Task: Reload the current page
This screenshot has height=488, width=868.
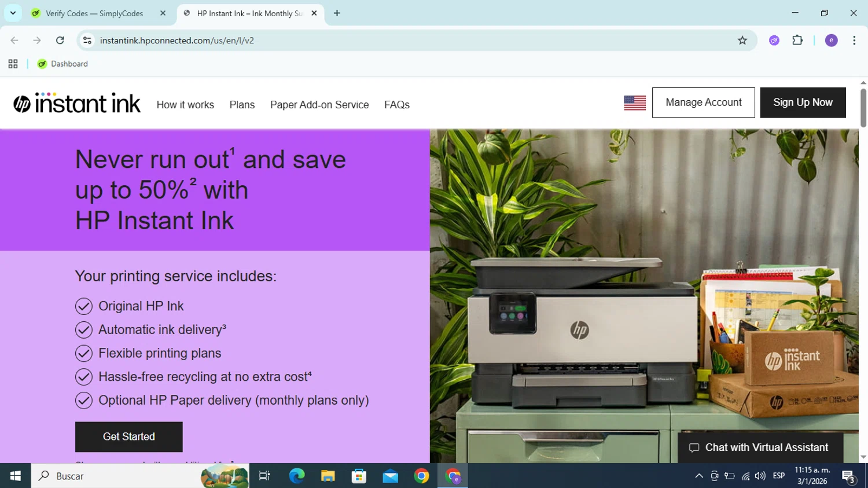Action: click(x=60, y=41)
